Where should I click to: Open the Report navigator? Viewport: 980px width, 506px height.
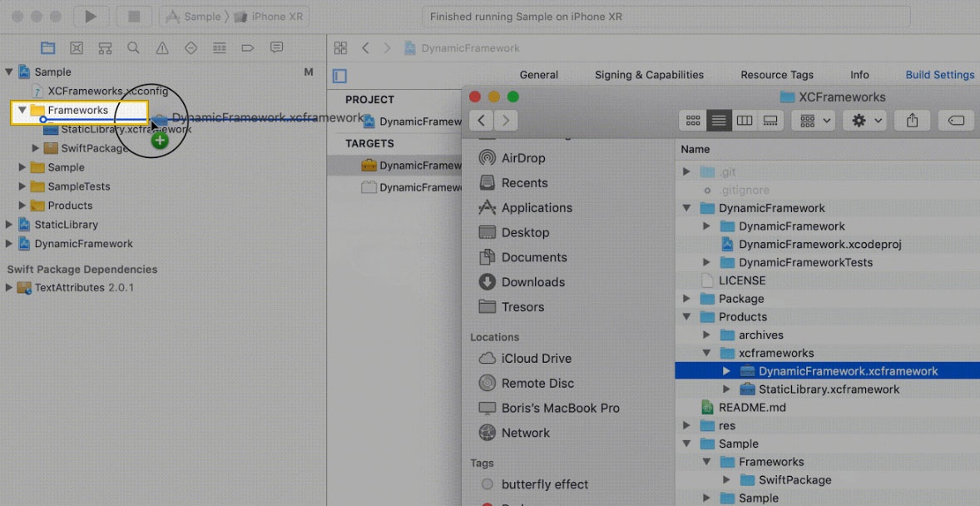coord(277,47)
